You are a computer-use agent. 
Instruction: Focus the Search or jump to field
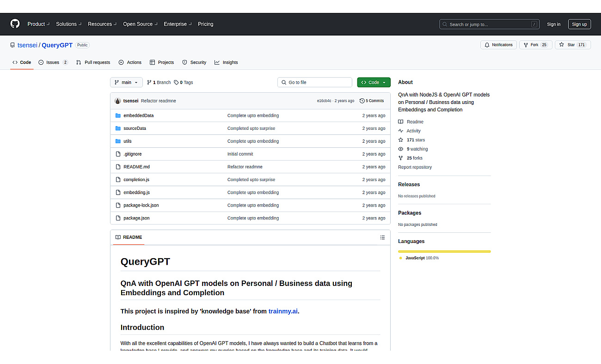[489, 24]
